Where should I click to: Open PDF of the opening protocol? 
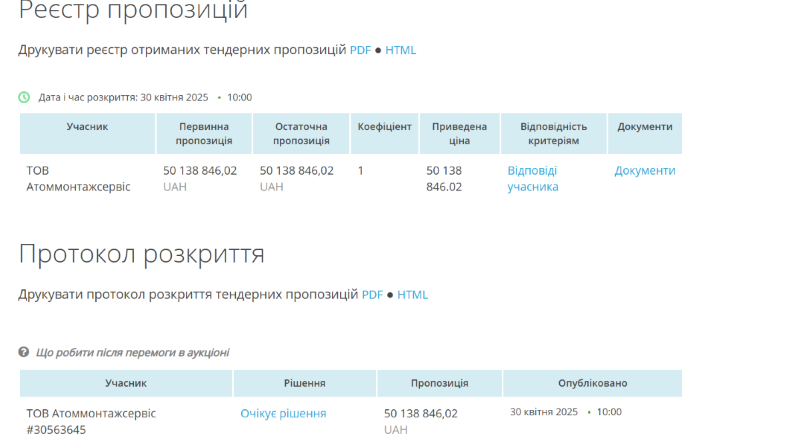(x=372, y=294)
